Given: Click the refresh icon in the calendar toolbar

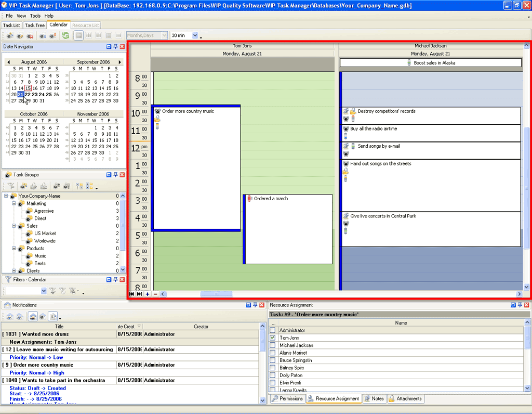Looking at the screenshot, I should click(65, 35).
